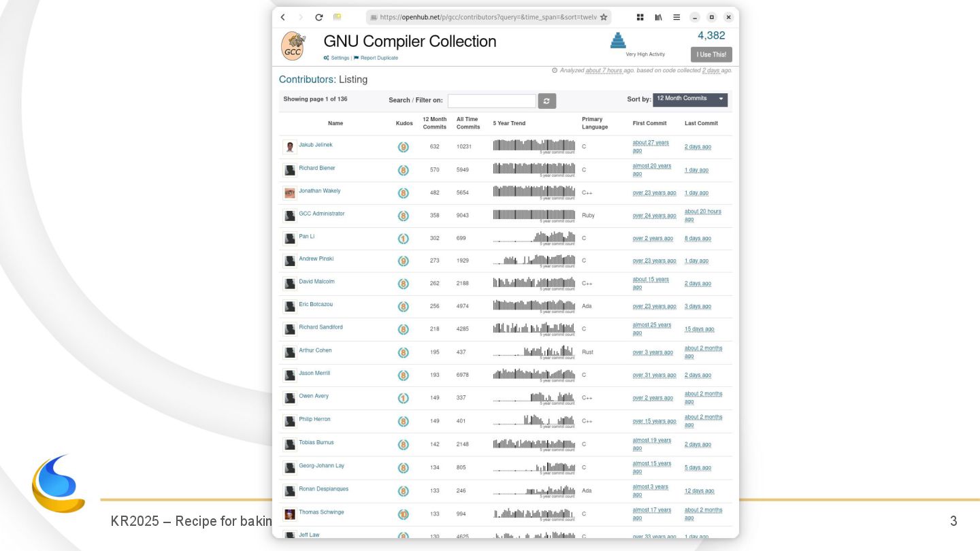Click the kudos badge for Ronan Desplanques
980x551 pixels.
[403, 491]
